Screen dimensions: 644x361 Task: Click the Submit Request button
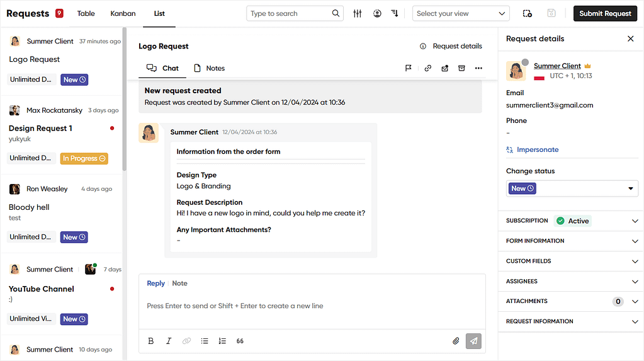coord(605,13)
